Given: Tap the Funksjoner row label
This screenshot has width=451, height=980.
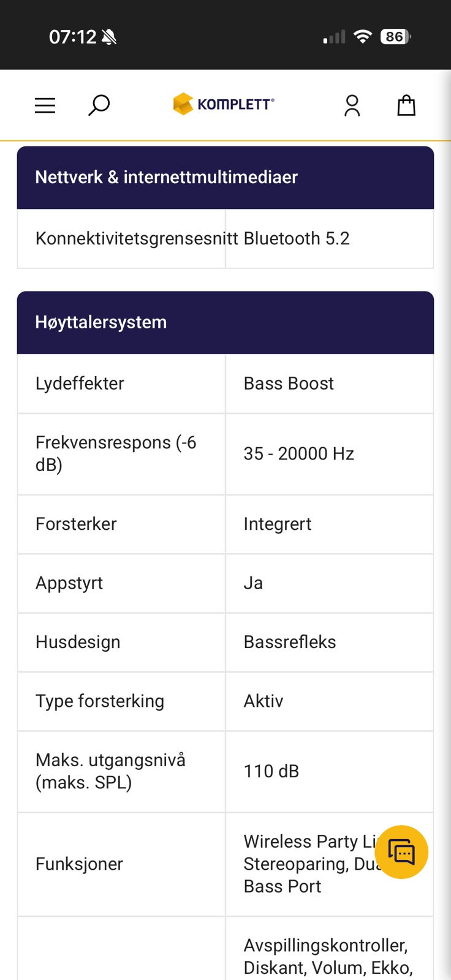Looking at the screenshot, I should (79, 864).
